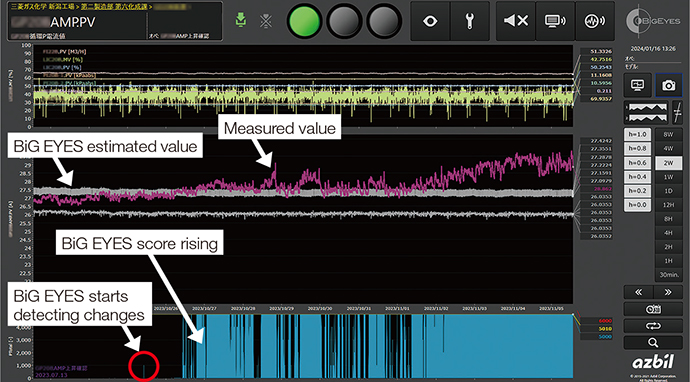Set time range to 2H
Image resolution: width=690 pixels, height=382 pixels.
668,247
